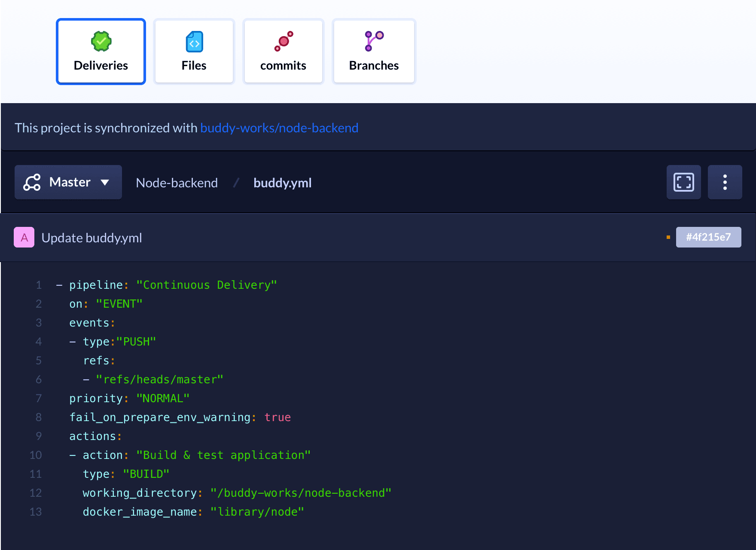Open the 'Update buddy.yml' commit message
Viewport: 756px width, 550px height.
pos(91,238)
